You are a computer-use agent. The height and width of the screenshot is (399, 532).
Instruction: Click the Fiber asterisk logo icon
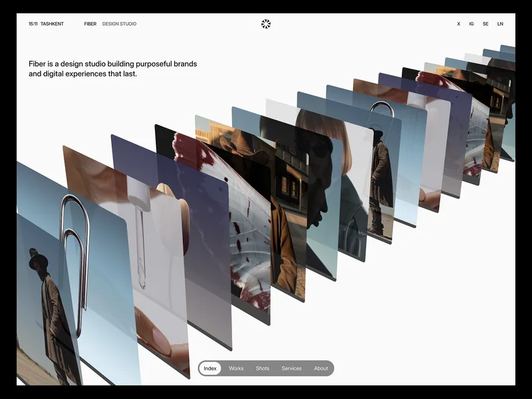click(266, 24)
